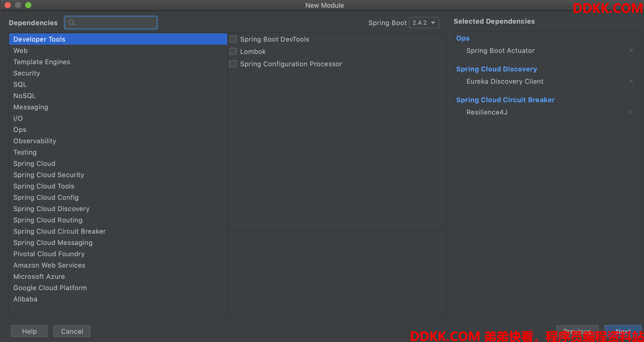The image size is (644, 342).
Task: Select the SQL category
Action: [118, 84]
